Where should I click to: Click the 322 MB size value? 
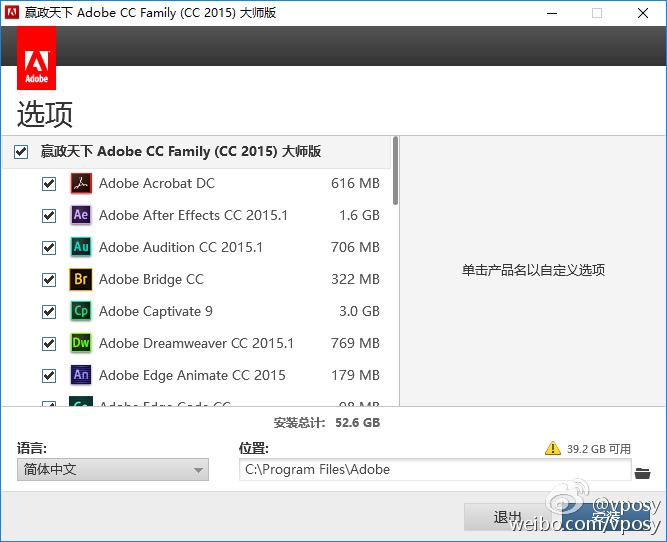355,279
